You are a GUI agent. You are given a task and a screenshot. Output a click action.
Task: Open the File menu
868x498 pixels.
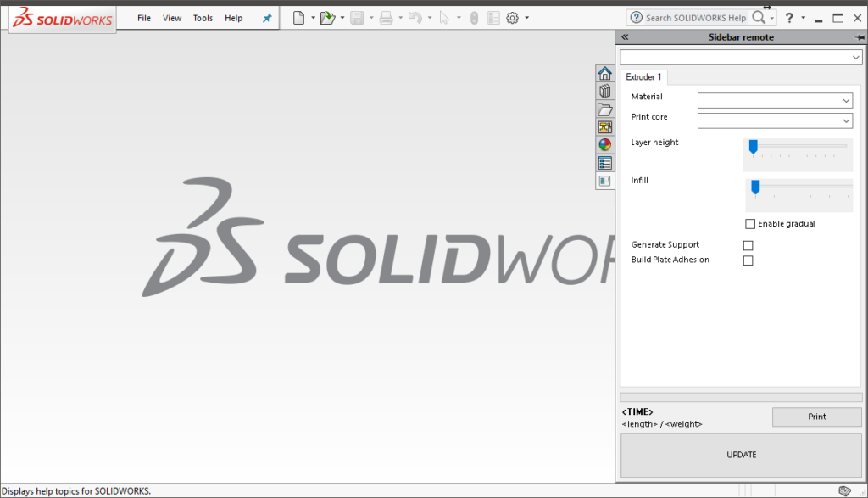[x=144, y=19]
